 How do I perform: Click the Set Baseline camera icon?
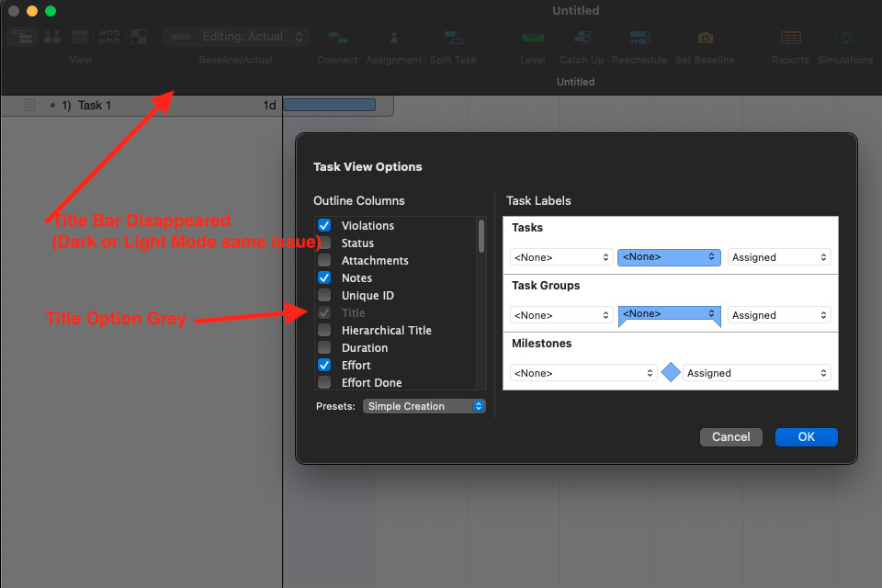[704, 39]
